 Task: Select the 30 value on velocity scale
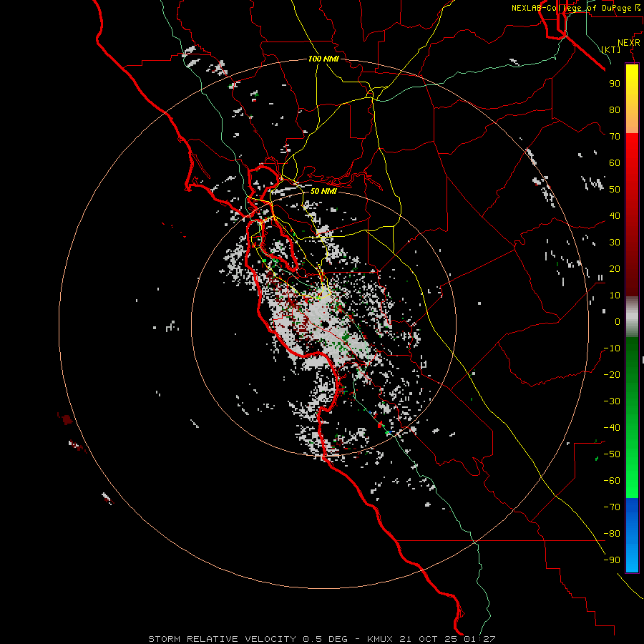coord(615,243)
